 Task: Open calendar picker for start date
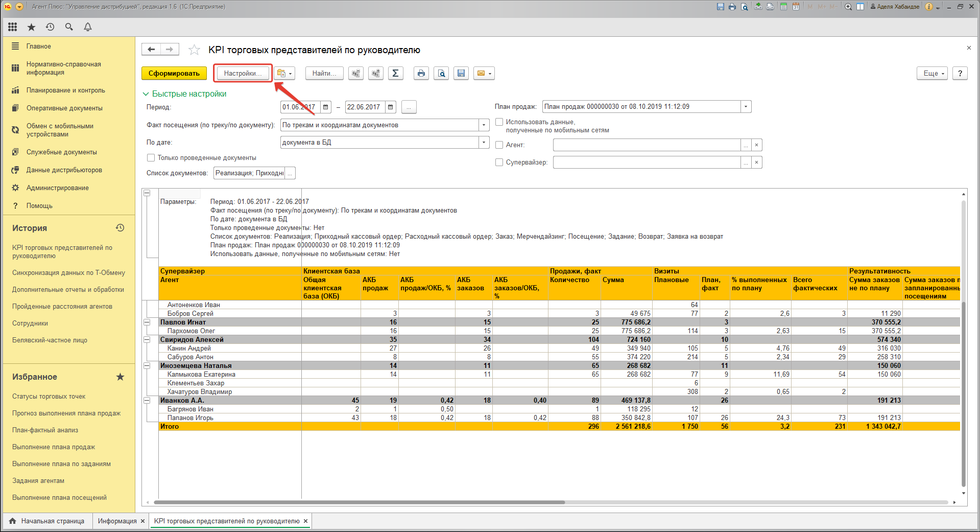tap(326, 107)
